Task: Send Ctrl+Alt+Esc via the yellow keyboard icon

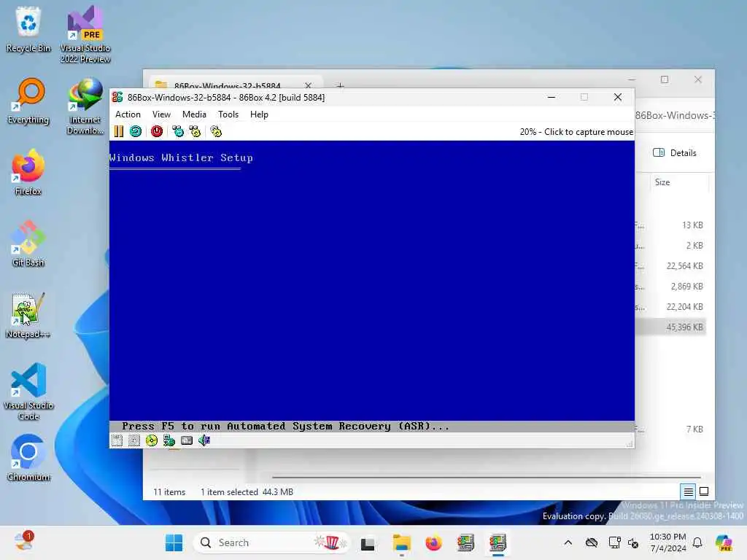Action: [195, 131]
